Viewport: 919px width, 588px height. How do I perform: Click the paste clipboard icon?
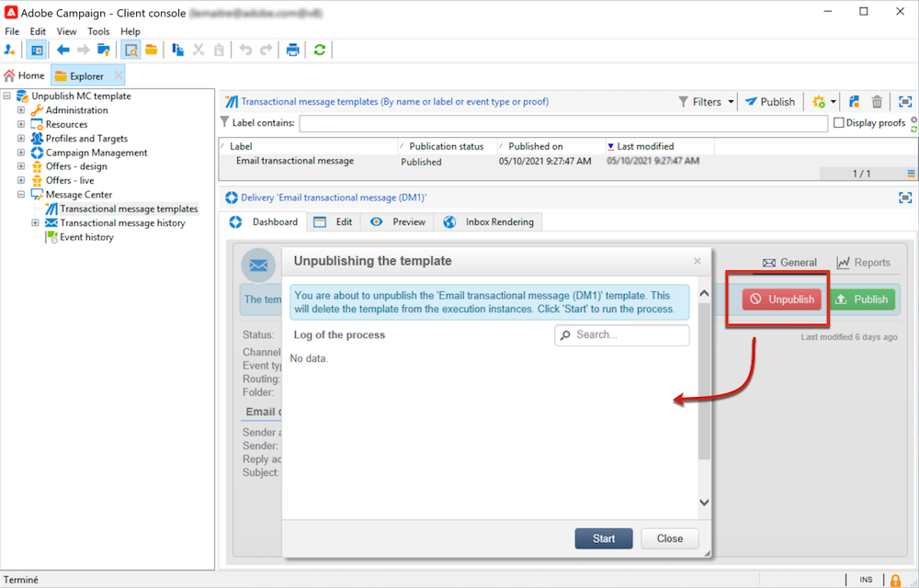[x=219, y=51]
